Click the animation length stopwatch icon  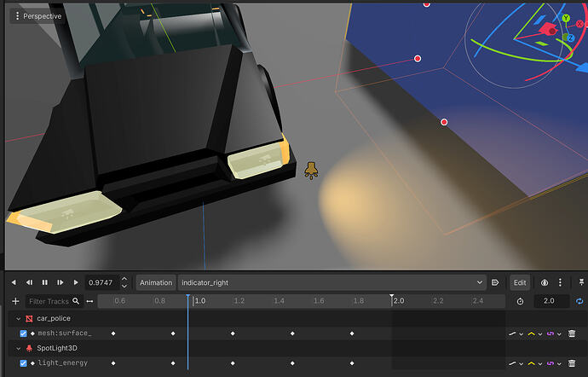520,301
